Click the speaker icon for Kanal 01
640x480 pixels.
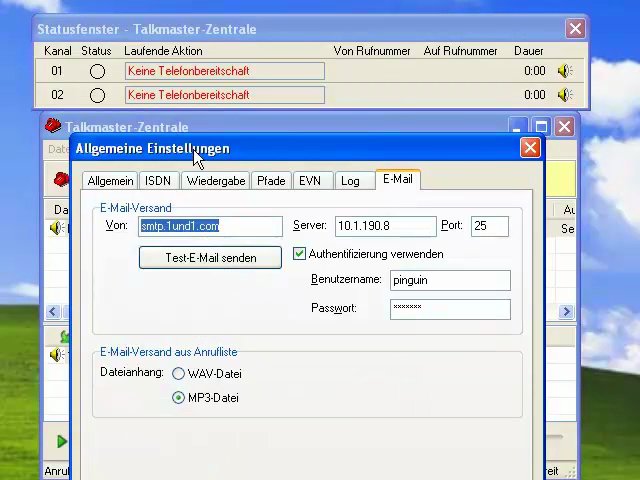564,71
